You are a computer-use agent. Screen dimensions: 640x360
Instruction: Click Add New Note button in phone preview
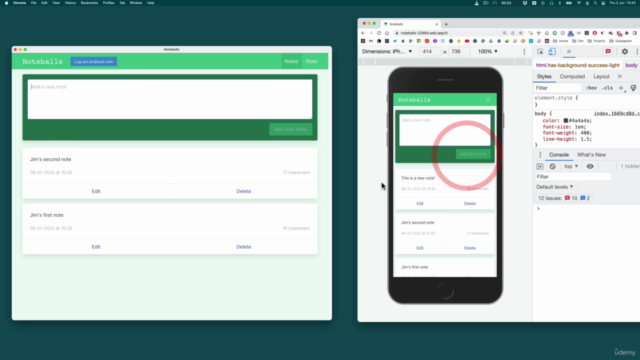click(473, 154)
